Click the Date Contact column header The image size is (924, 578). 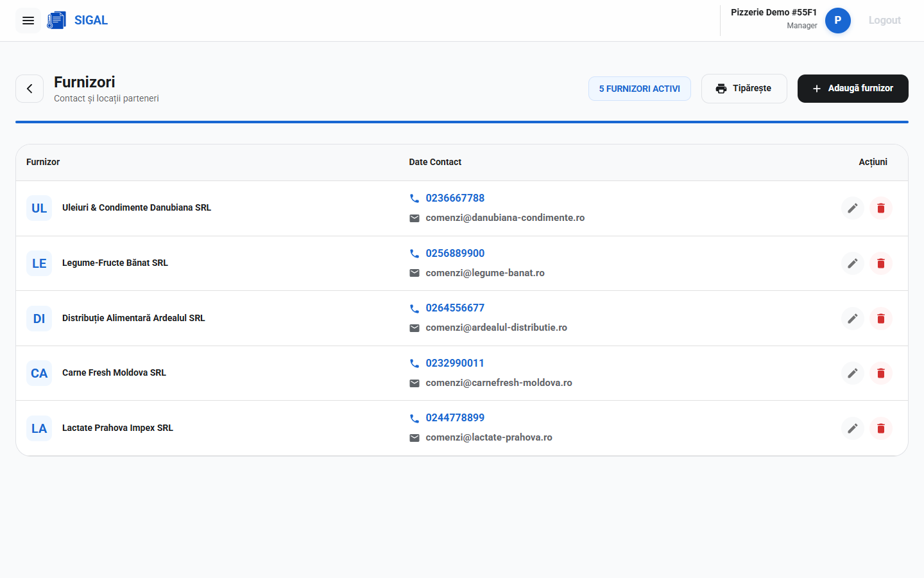435,162
